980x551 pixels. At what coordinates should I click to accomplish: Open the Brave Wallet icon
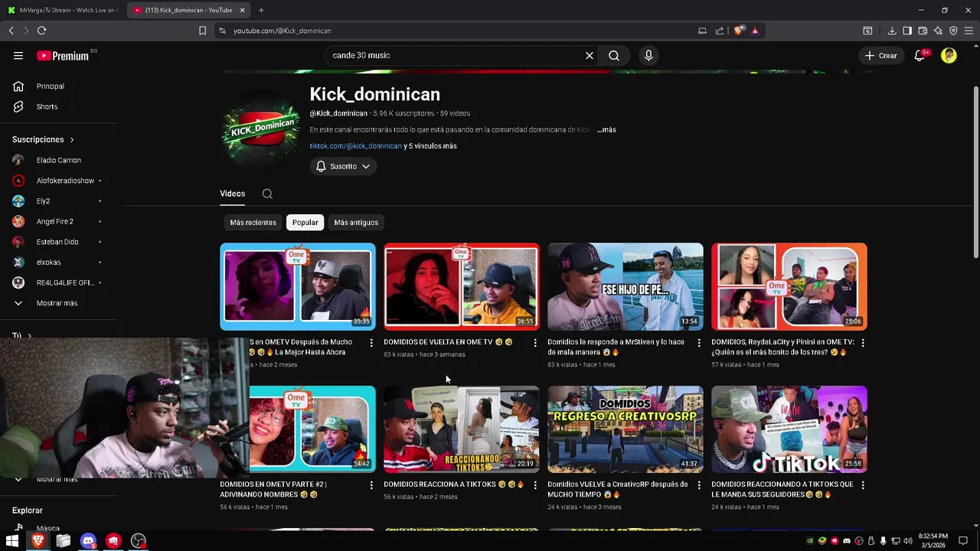tap(923, 31)
